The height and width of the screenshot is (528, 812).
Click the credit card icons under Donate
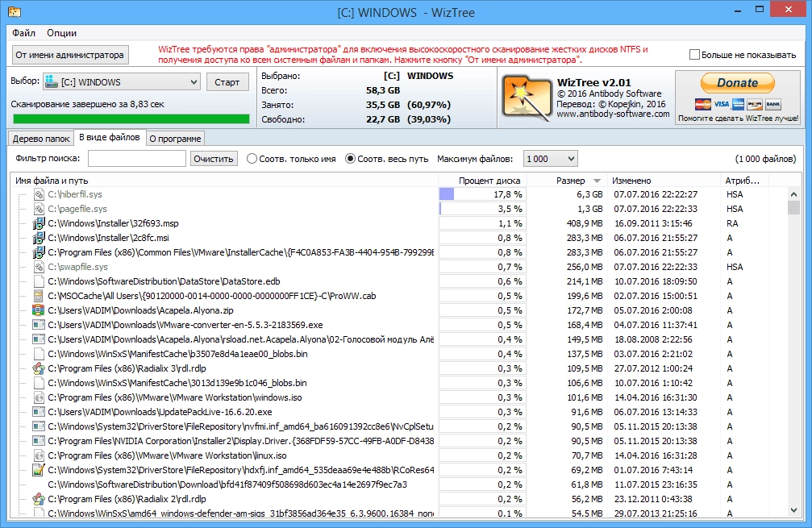738,104
